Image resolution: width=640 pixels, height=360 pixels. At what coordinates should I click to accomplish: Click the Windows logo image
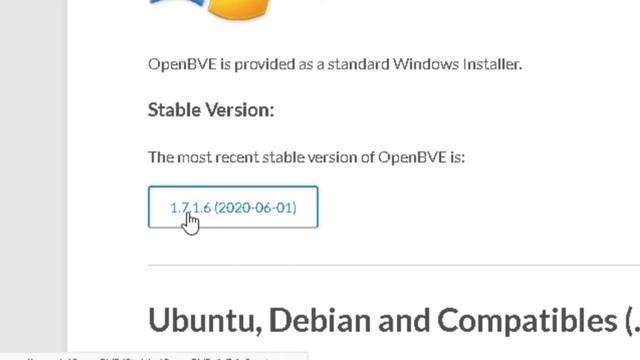210,9
